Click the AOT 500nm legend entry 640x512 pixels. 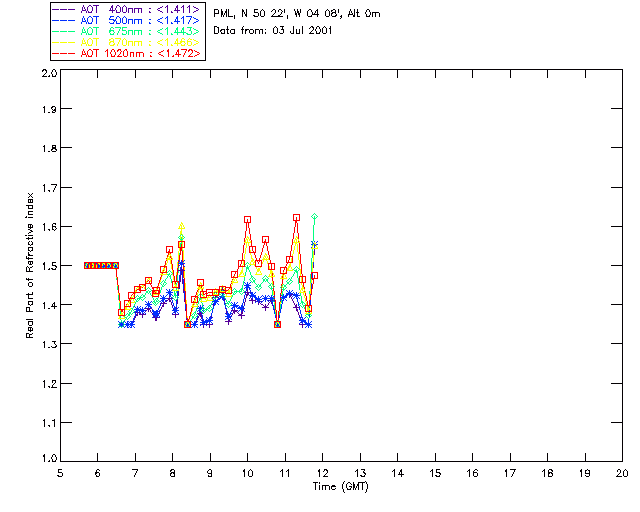point(126,20)
